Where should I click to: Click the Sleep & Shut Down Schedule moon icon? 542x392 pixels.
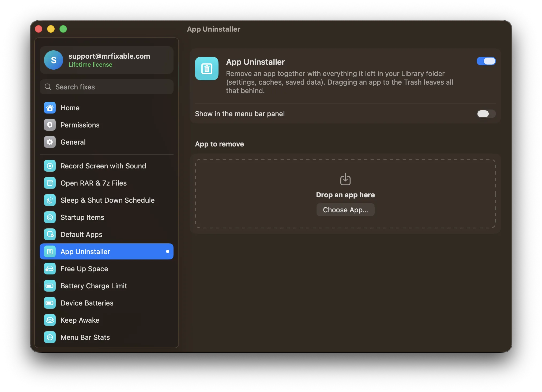(50, 200)
